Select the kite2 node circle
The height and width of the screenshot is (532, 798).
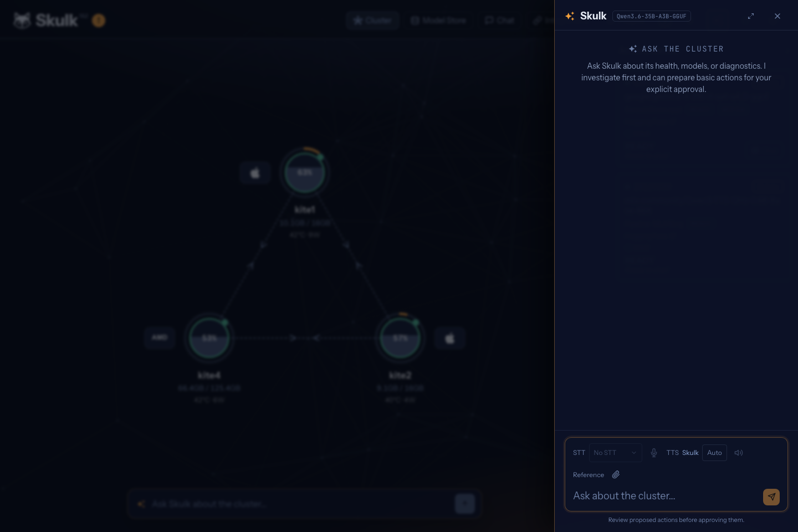(x=400, y=338)
